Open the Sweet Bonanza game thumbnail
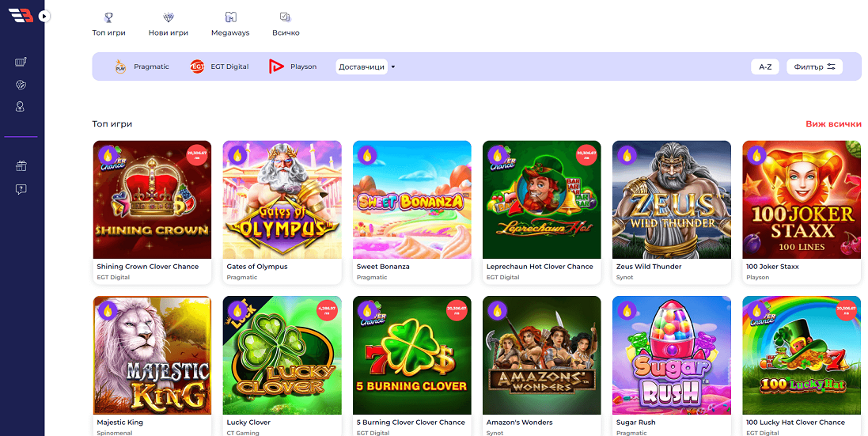868x436 pixels. point(412,199)
